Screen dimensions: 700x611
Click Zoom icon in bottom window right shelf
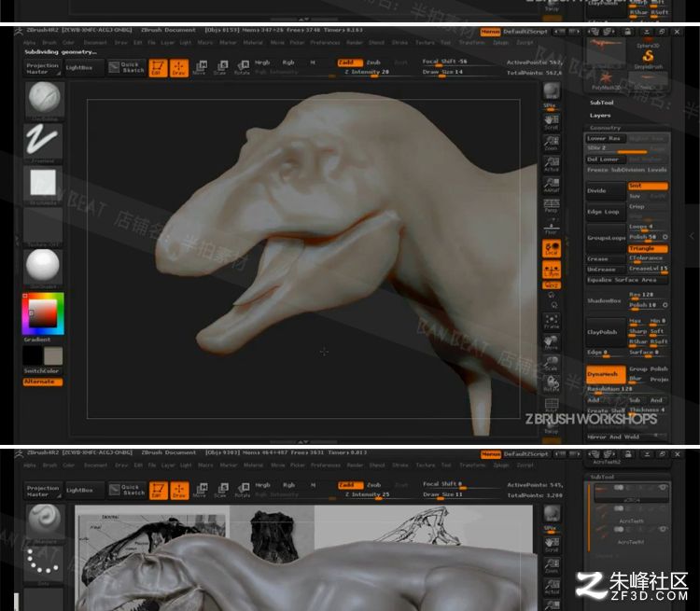[x=552, y=565]
